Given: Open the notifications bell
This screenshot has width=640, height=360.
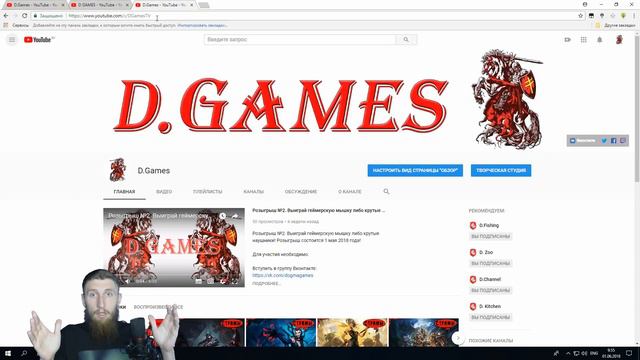Looking at the screenshot, I should pos(600,40).
